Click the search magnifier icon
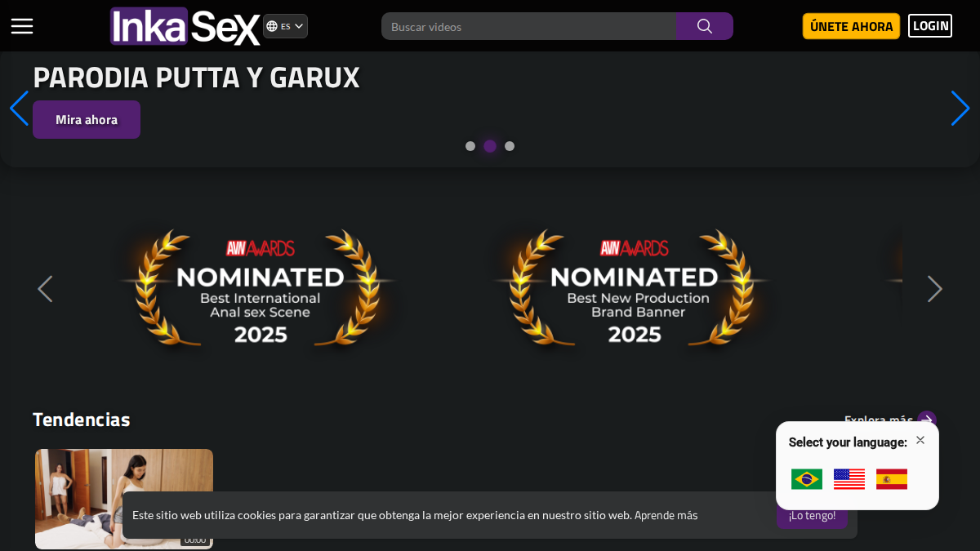 (704, 26)
